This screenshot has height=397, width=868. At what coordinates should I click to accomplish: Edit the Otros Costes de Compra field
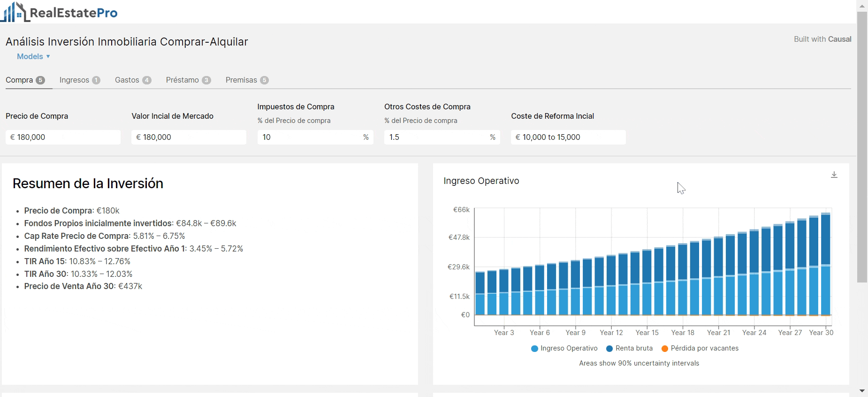437,137
